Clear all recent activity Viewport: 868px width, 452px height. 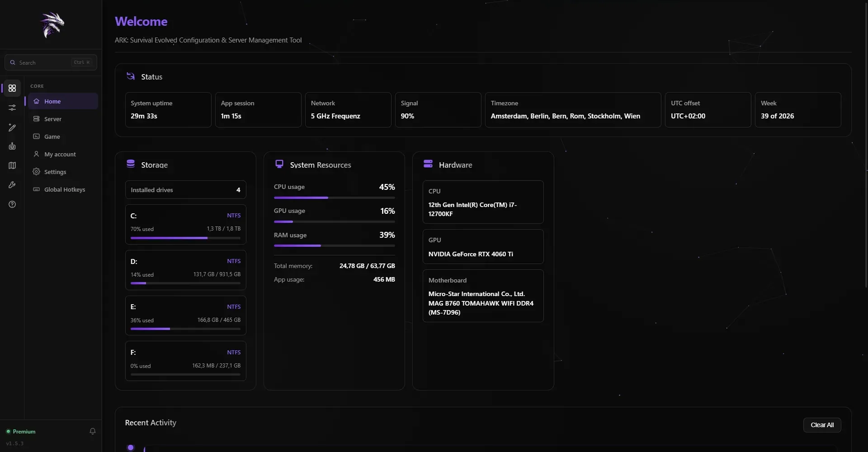pyautogui.click(x=822, y=425)
